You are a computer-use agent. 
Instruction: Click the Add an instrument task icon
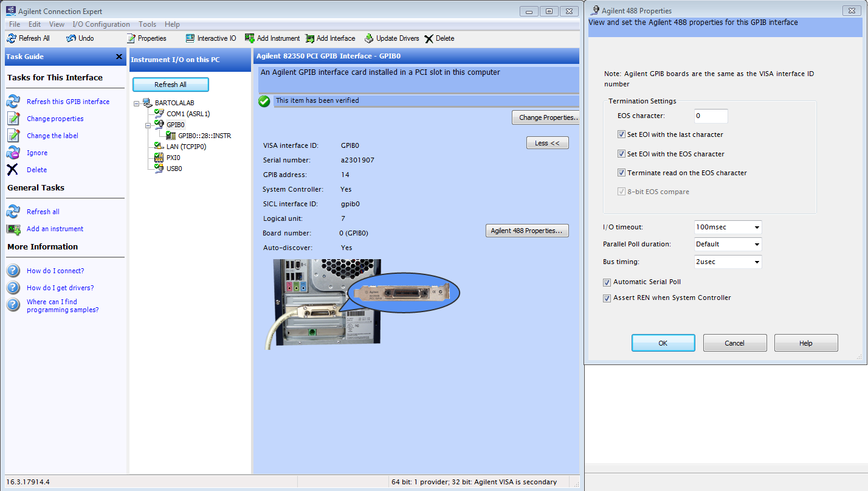[x=13, y=229]
